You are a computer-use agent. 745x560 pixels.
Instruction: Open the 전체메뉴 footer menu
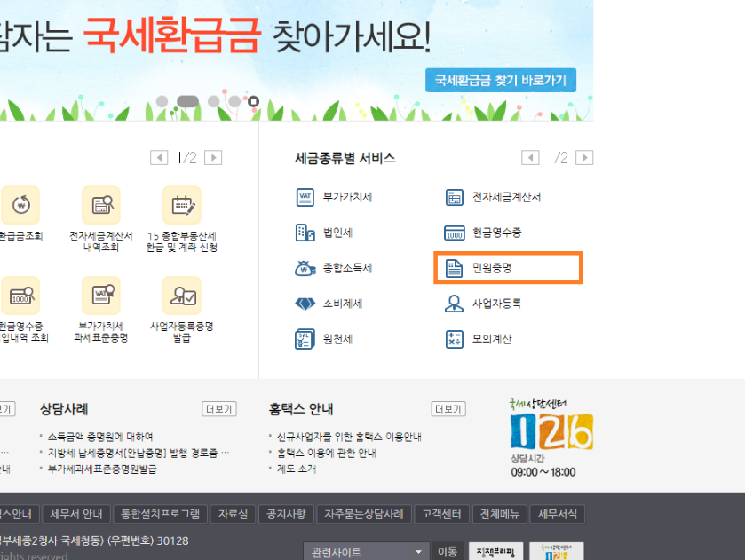click(x=500, y=514)
